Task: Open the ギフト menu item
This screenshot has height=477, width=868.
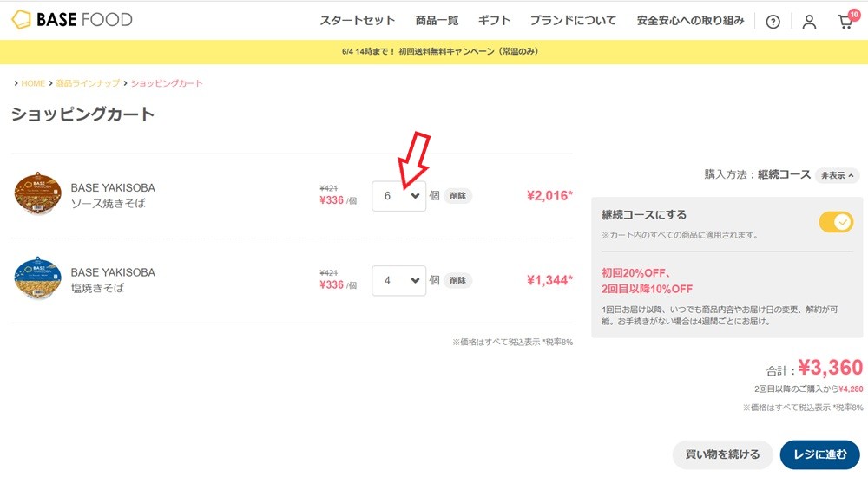Action: tap(494, 21)
